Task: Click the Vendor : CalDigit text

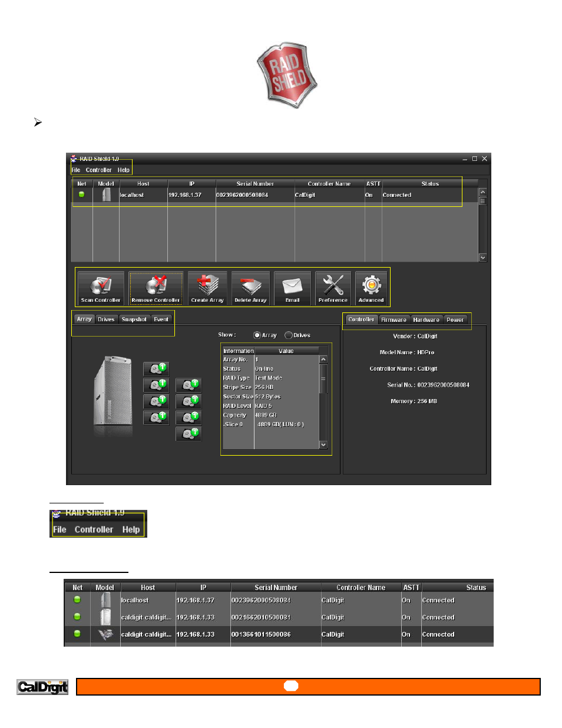Action: pos(415,336)
